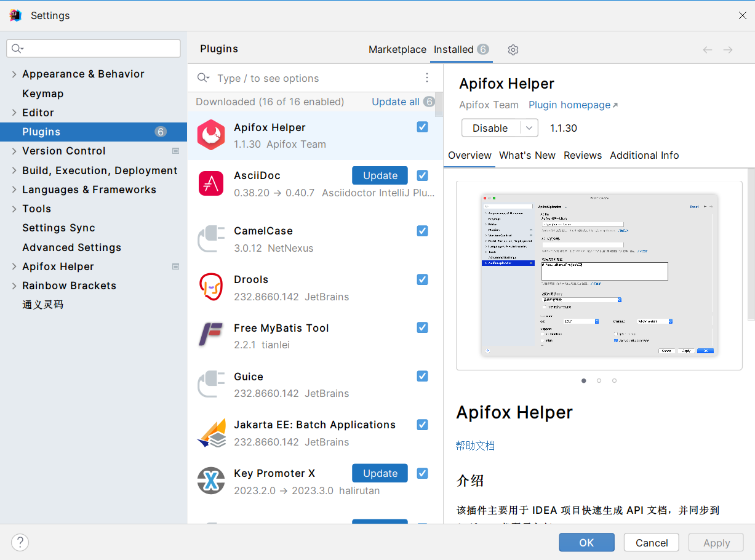Open the Disable button dropdown arrow
Viewport: 755px width, 560px height.
tap(529, 128)
